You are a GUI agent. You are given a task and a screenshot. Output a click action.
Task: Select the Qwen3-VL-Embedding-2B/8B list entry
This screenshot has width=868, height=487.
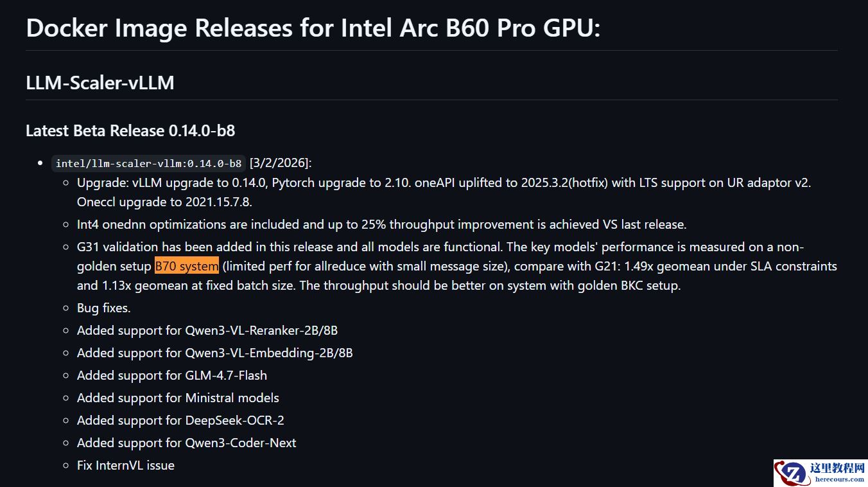pos(214,353)
